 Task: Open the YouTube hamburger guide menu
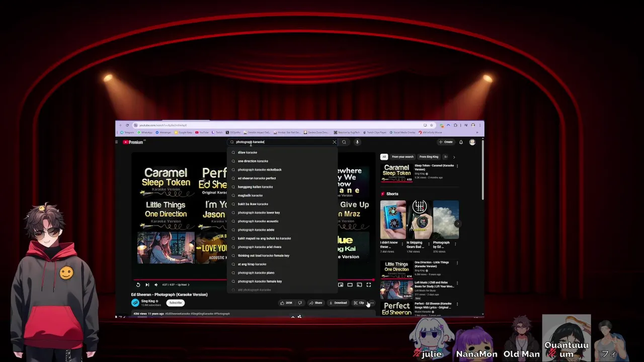coord(117,142)
